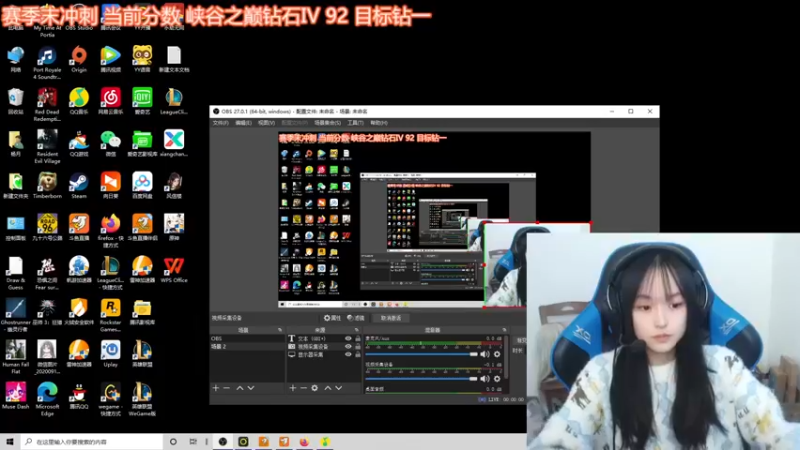The width and height of the screenshot is (800, 450).
Task: Toggle visibility of 显示器采集 source
Action: [x=348, y=355]
